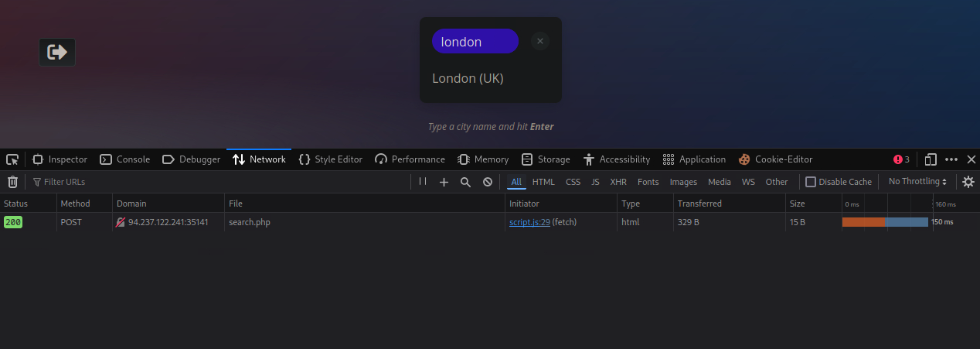Open network settings gear icon
980x349 pixels.
[968, 182]
